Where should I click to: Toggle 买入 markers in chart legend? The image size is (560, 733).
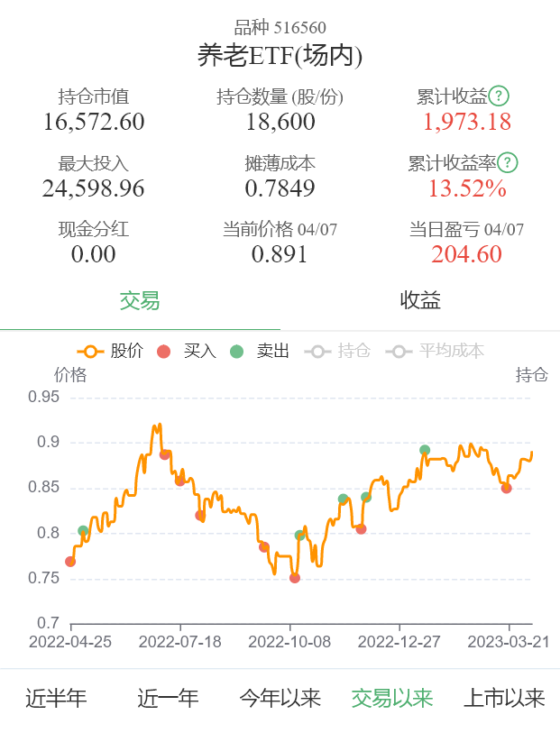tap(186, 351)
